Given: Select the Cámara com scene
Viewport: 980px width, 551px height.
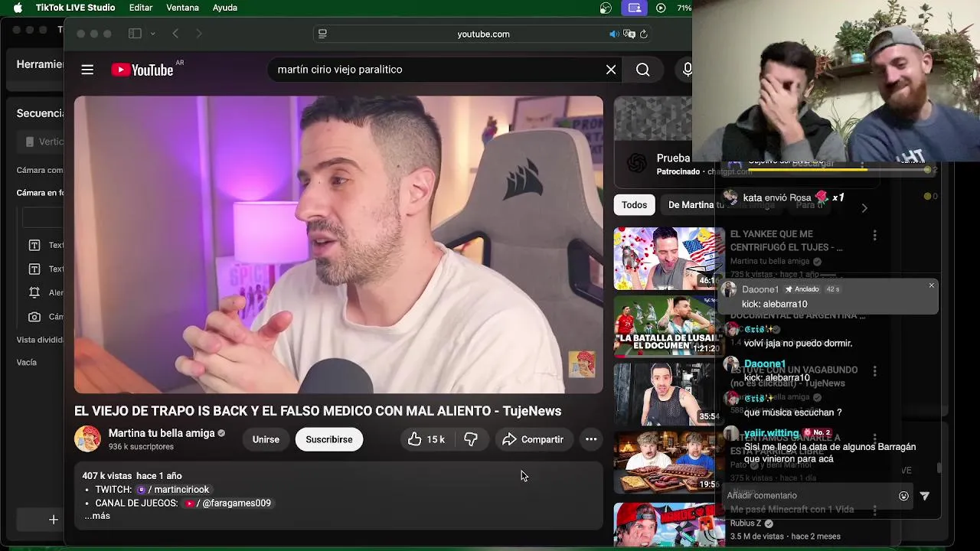Looking at the screenshot, I should click(40, 170).
